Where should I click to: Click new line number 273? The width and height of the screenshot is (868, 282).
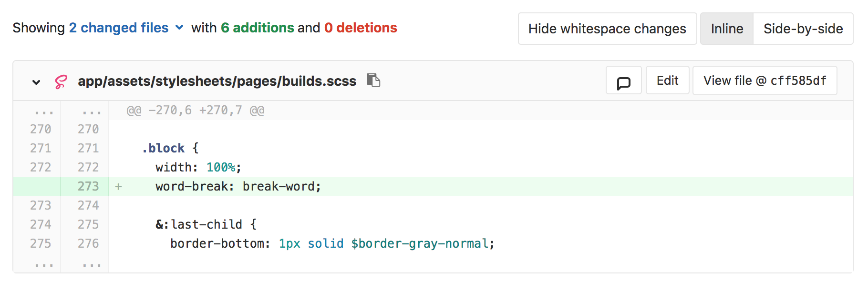click(88, 186)
